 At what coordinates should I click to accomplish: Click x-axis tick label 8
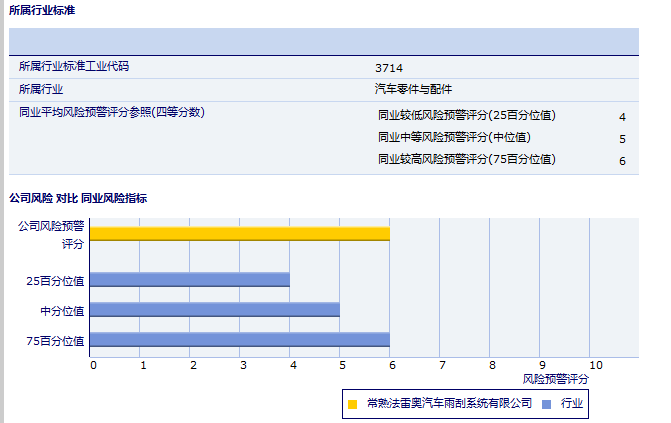coord(492,365)
